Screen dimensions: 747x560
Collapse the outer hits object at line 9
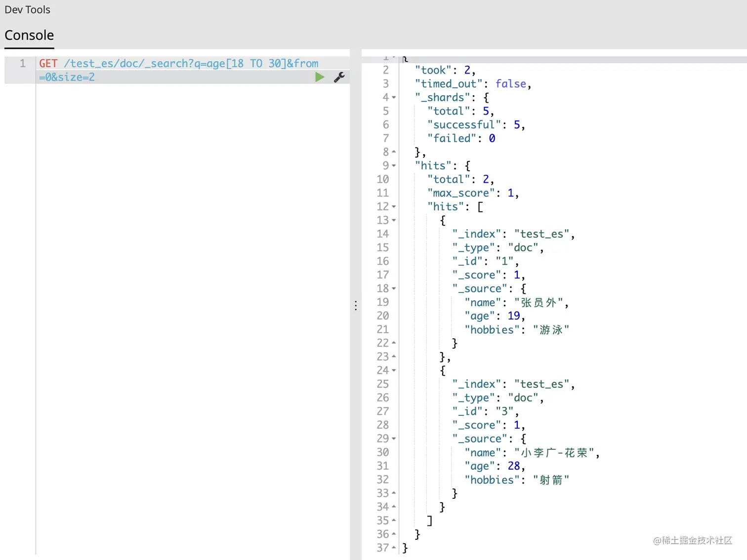pos(394,166)
